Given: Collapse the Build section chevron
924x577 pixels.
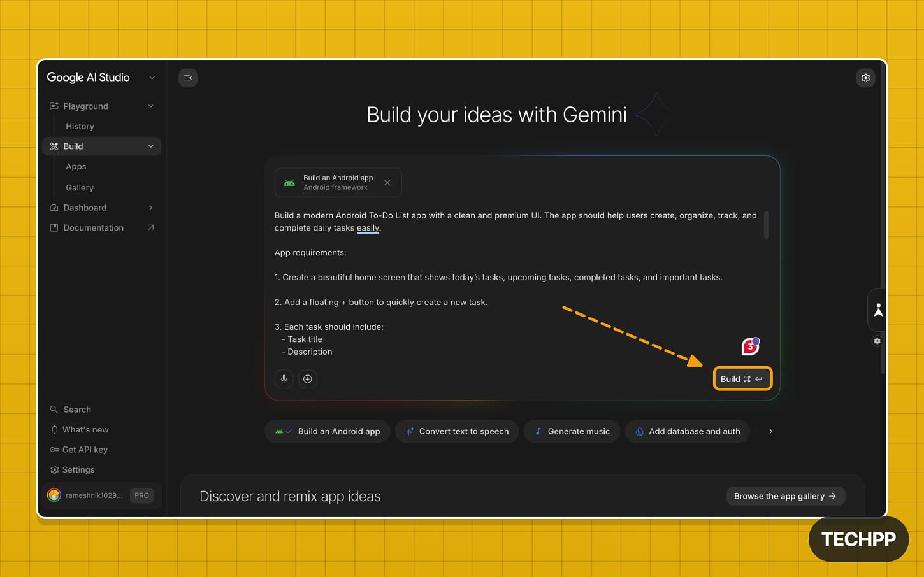Looking at the screenshot, I should [151, 146].
